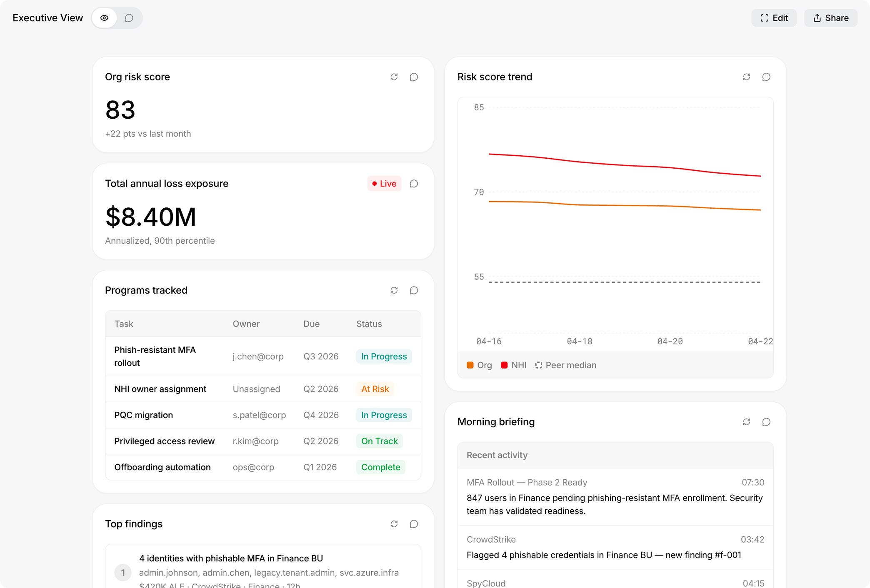Open comments for Morning briefing card
The width and height of the screenshot is (870, 588).
click(x=766, y=422)
